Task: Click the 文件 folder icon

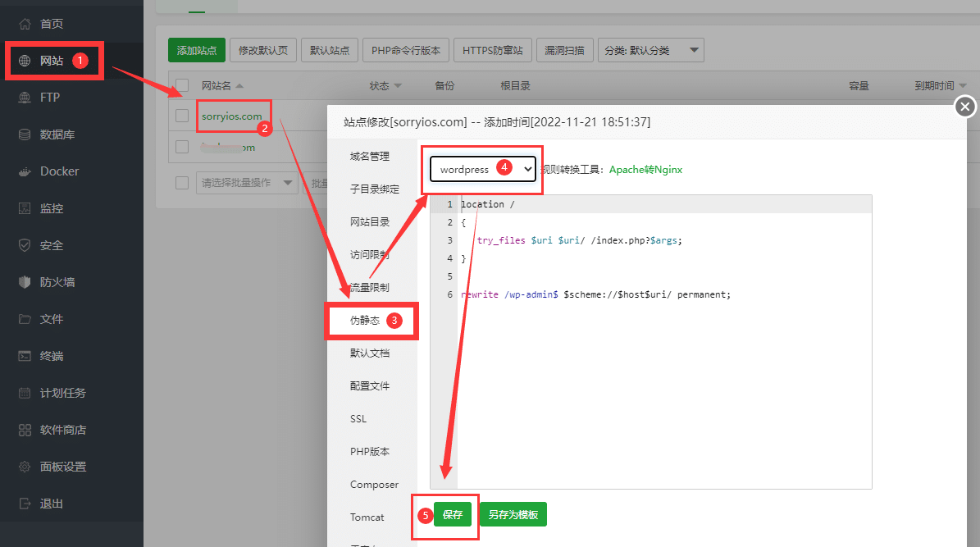Action: point(25,319)
